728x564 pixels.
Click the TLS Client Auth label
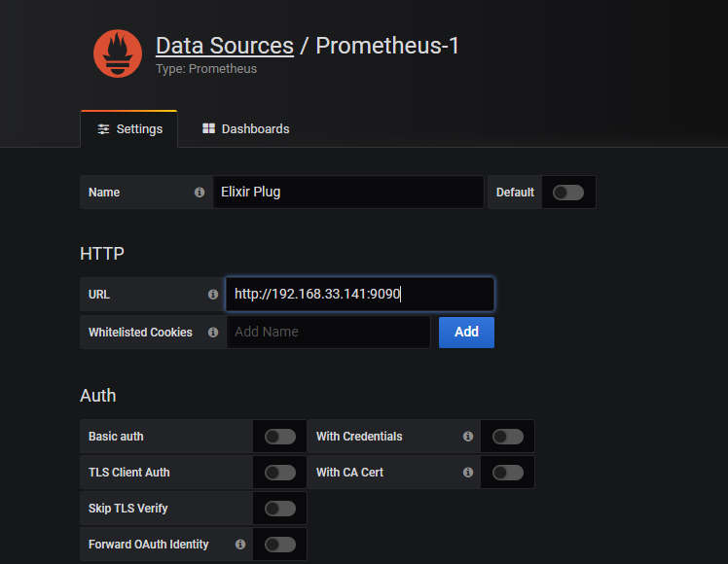pyautogui.click(x=129, y=473)
